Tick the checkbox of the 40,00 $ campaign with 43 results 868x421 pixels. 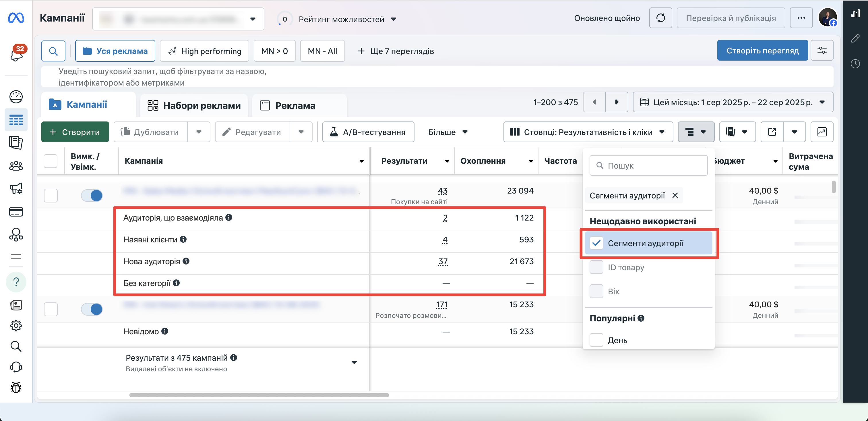point(51,196)
